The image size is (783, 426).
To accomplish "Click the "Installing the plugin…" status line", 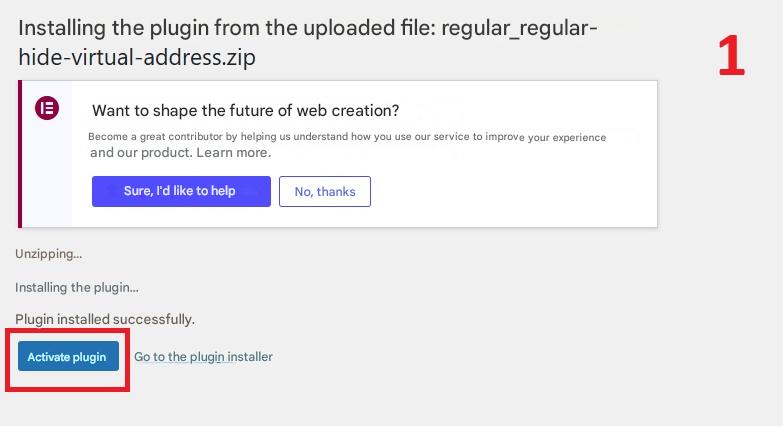I will coord(77,287).
